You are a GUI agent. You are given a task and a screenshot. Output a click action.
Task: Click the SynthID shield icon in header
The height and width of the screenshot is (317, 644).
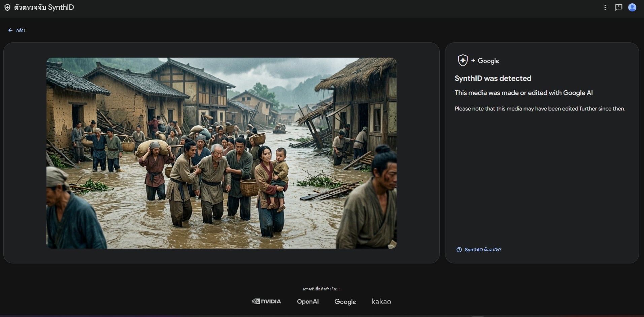pos(7,7)
